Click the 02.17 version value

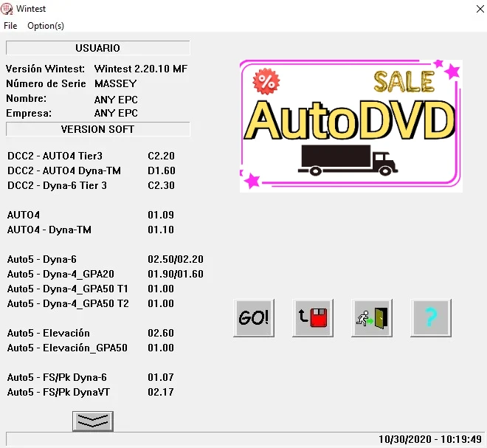[x=161, y=392]
